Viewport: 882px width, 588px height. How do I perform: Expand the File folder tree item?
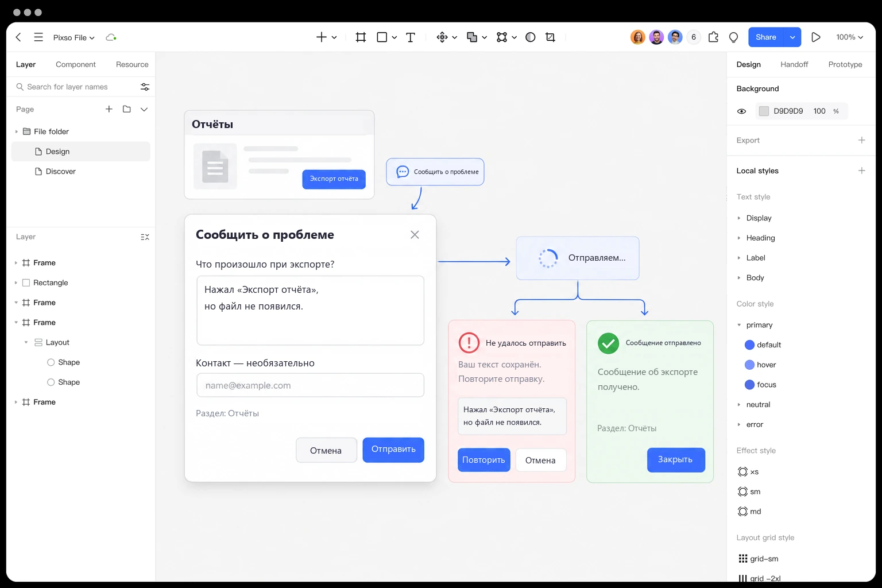(16, 131)
